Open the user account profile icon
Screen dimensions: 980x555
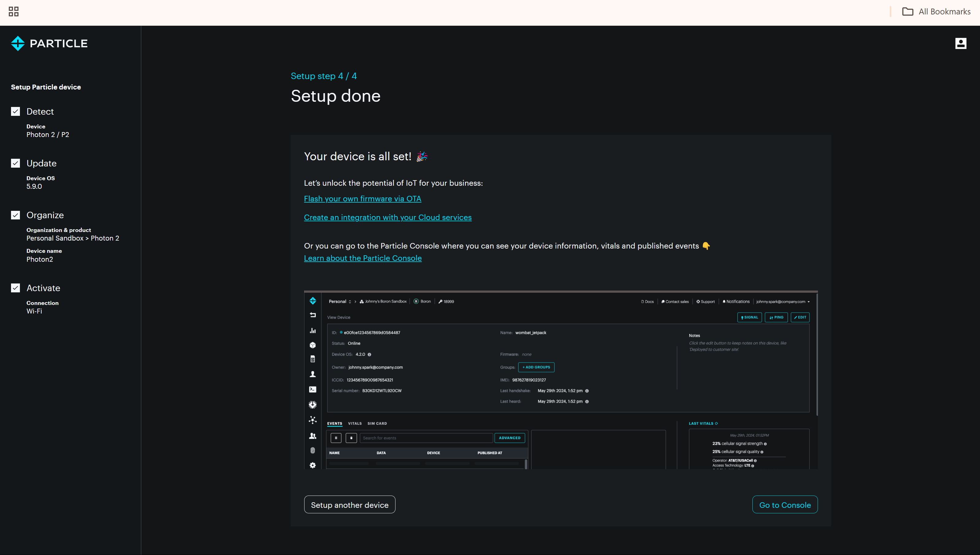click(x=961, y=44)
